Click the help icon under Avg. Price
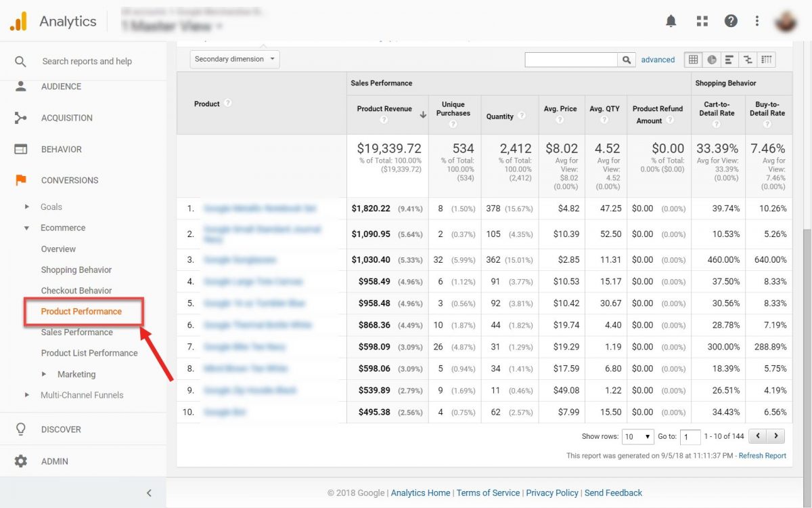This screenshot has width=812, height=508. coord(560,120)
